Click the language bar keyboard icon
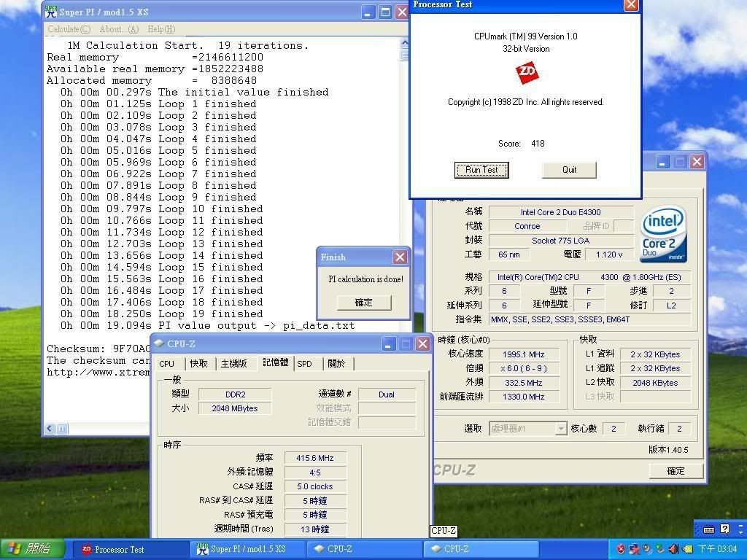This screenshot has height=560, width=747. coord(708,529)
